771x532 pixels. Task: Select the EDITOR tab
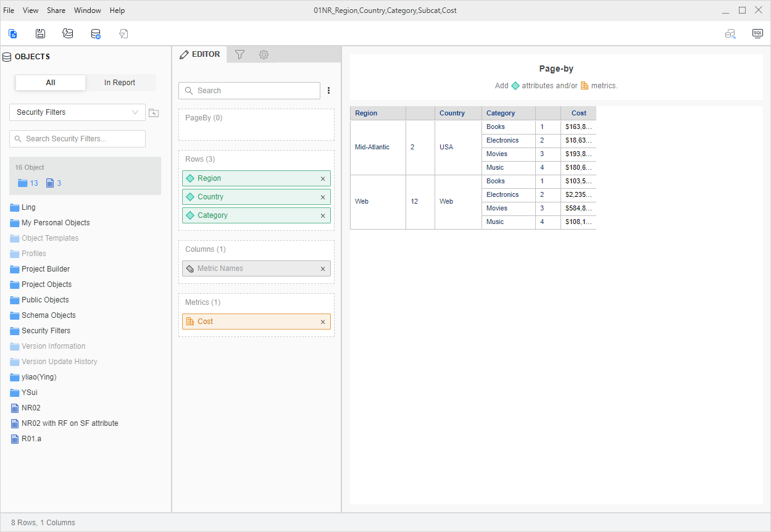click(199, 54)
